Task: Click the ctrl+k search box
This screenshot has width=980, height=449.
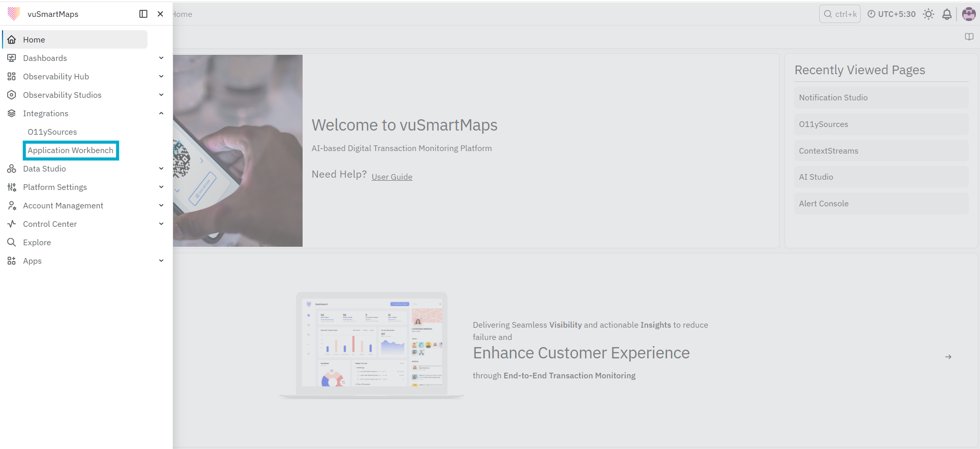Action: (840, 14)
